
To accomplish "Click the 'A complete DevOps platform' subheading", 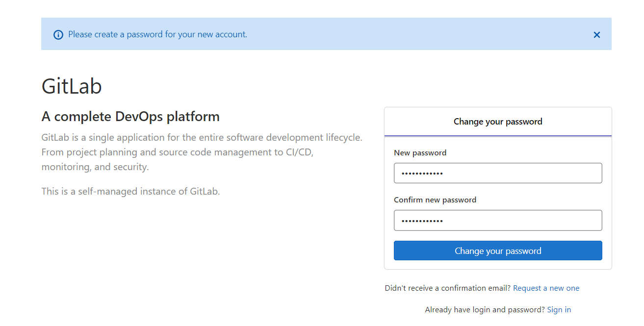I will (130, 117).
